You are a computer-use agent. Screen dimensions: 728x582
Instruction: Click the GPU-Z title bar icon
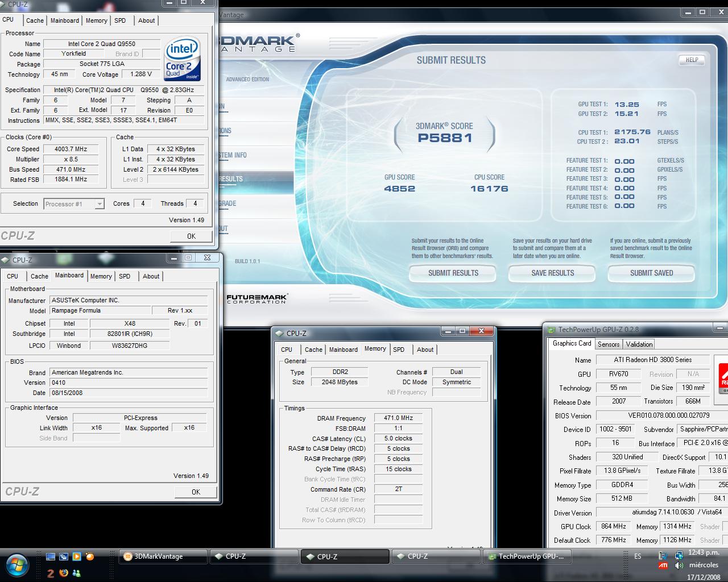coord(551,330)
